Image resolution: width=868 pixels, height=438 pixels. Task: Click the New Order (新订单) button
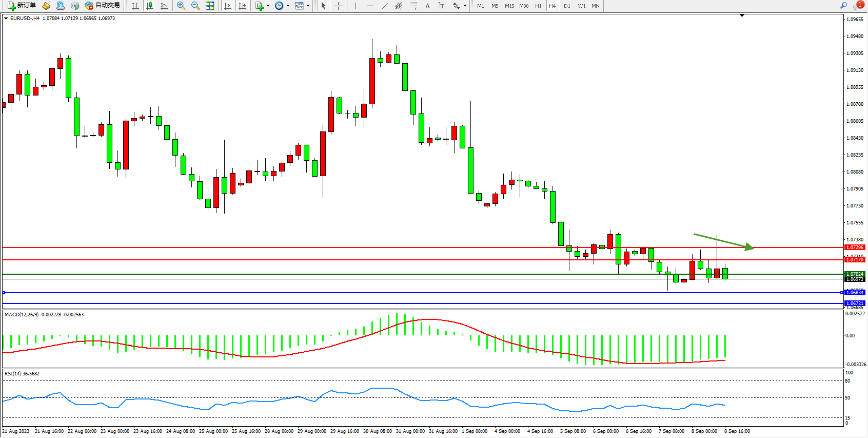point(22,6)
